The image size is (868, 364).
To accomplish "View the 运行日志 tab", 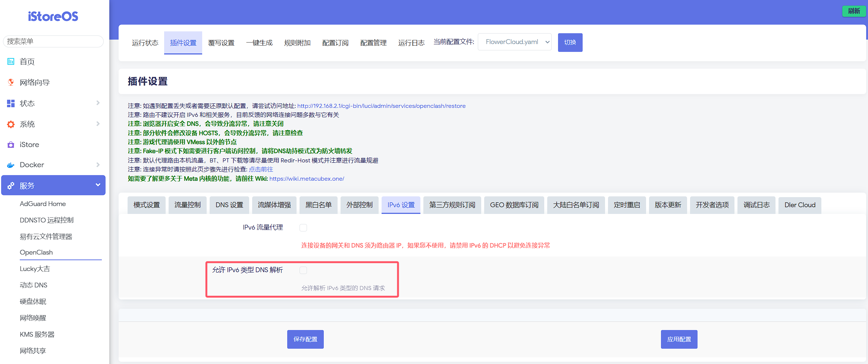I will 411,43.
